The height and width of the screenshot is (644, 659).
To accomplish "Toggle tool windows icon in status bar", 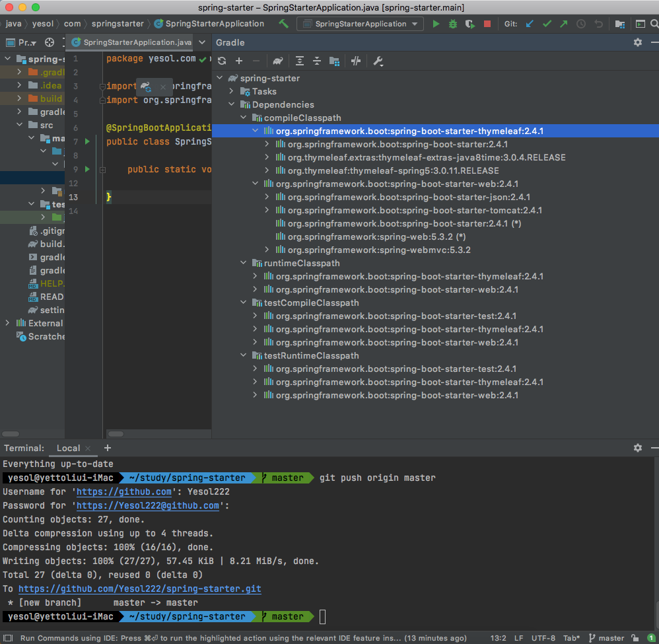I will (x=7, y=638).
